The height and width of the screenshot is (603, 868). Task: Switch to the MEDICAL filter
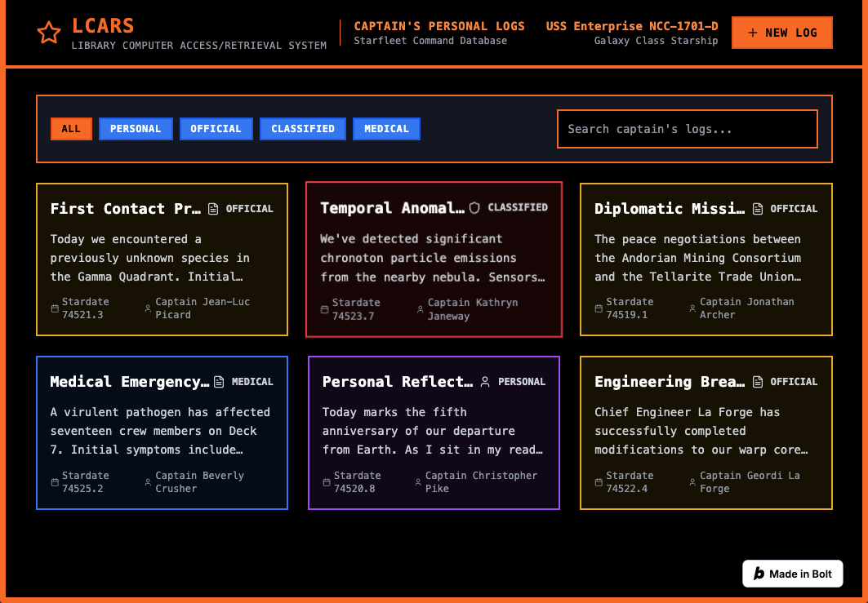point(386,129)
